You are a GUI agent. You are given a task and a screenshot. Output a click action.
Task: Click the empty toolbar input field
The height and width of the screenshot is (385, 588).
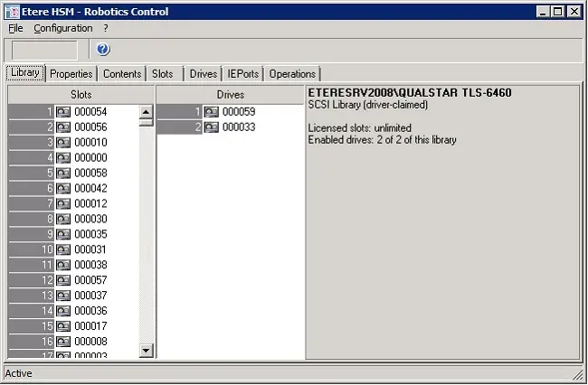pos(44,50)
